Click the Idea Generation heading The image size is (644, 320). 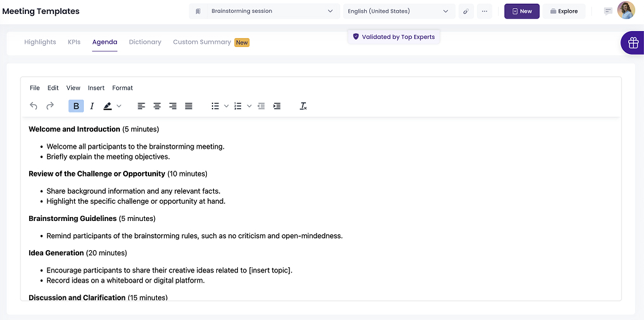coord(56,253)
